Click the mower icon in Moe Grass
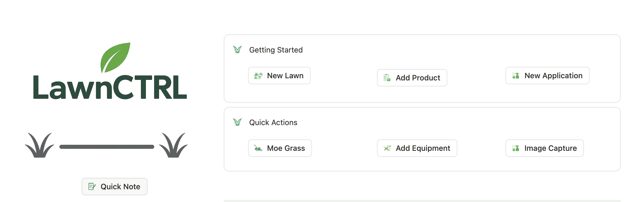The height and width of the screenshot is (202, 644). [x=258, y=148]
